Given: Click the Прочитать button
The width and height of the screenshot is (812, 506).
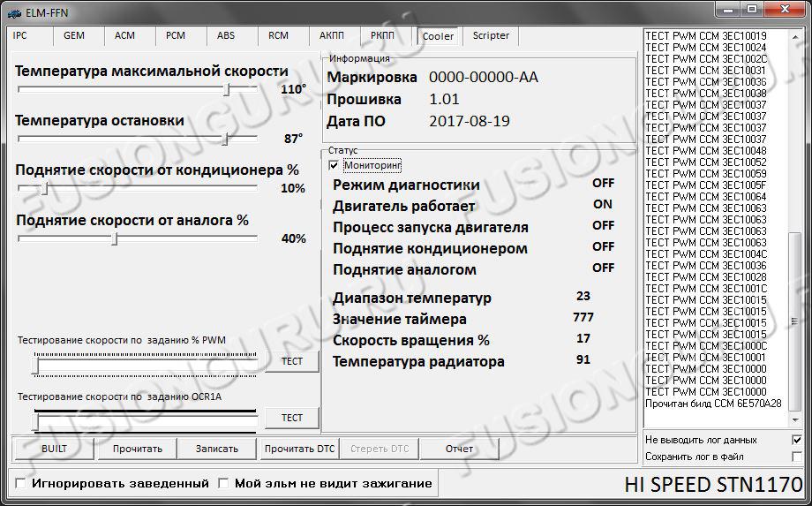Looking at the screenshot, I should [137, 449].
